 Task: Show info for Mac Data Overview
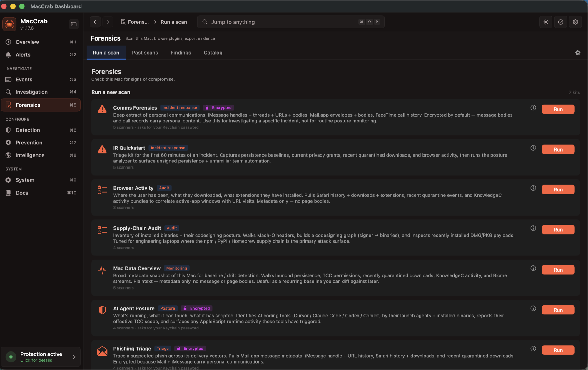(533, 268)
